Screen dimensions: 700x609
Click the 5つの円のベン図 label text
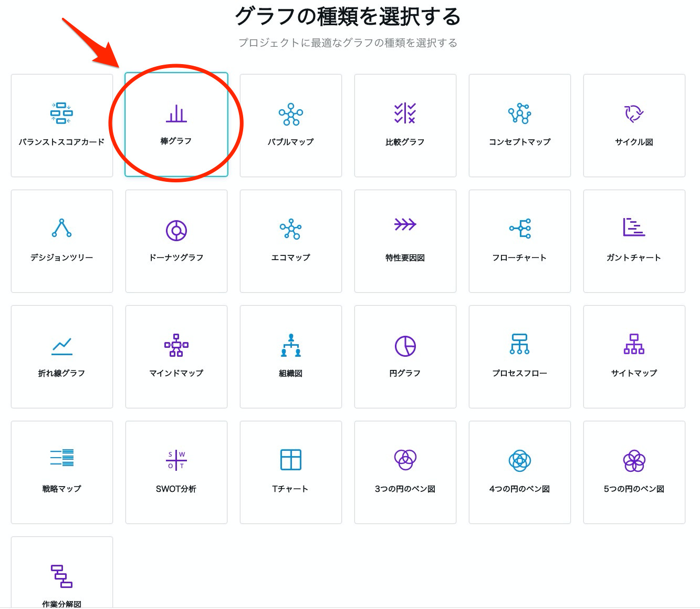click(x=634, y=489)
